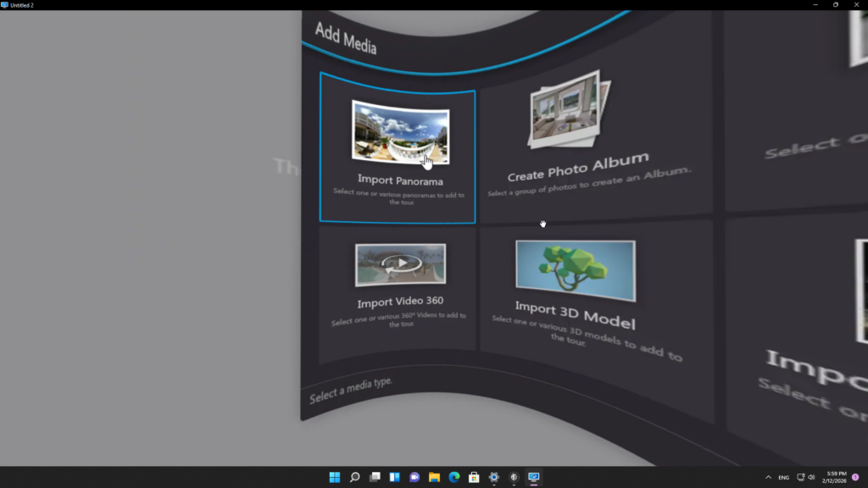Choose the Create Photo Album option
Screen dimensions: 868x488
pos(578,167)
